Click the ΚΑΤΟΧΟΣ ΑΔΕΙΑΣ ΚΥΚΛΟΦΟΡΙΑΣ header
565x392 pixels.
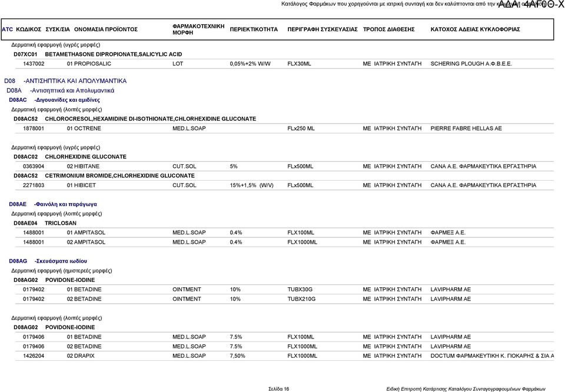pyautogui.click(x=476, y=29)
